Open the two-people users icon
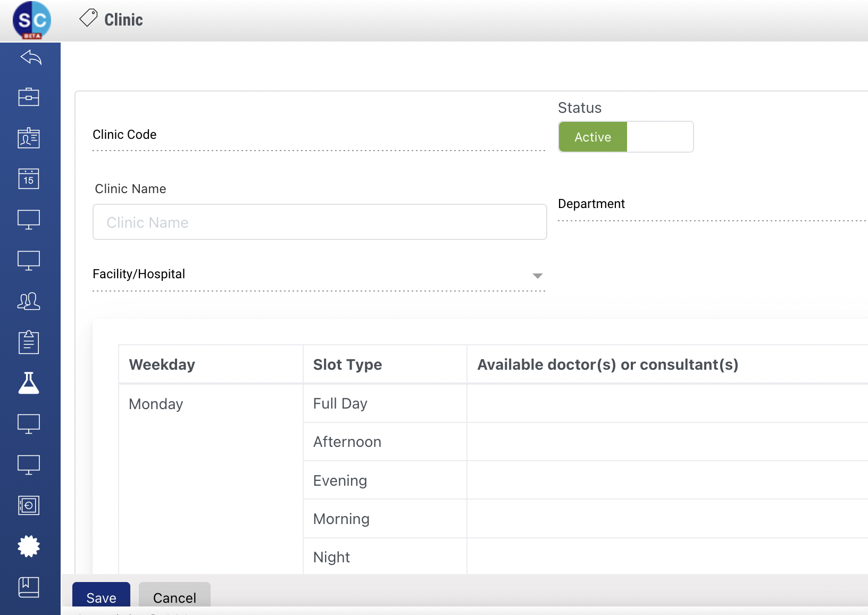868x615 pixels. click(29, 301)
